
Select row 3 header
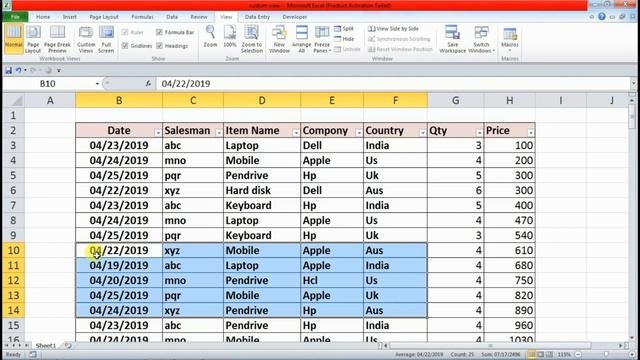coord(13,145)
